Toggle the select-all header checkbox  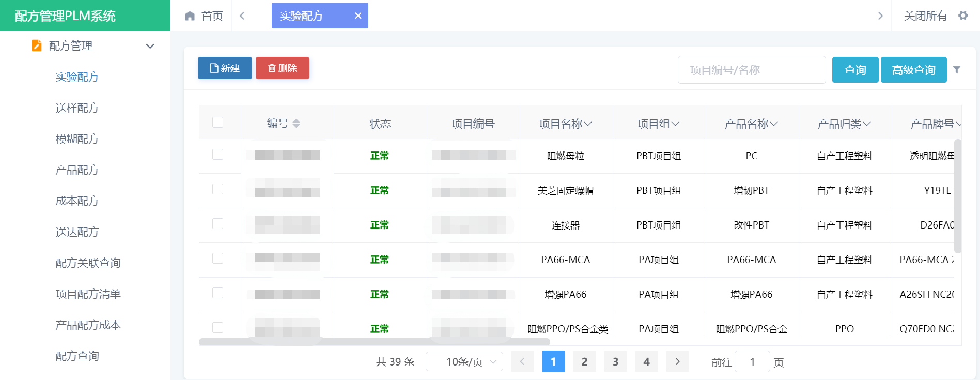coord(218,123)
